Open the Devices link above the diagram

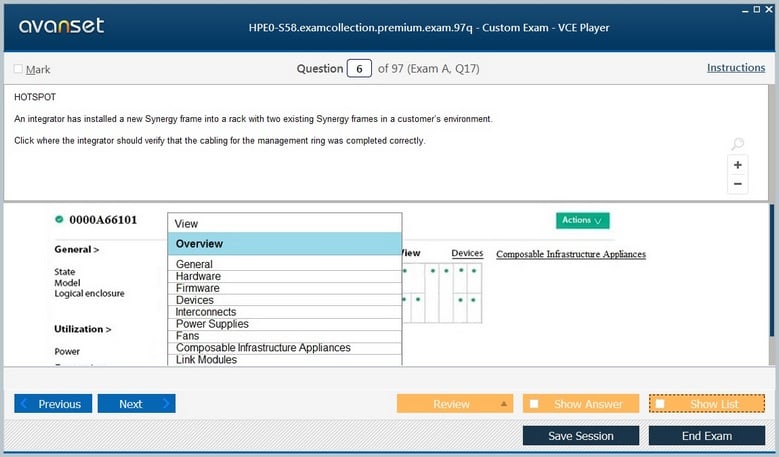pos(467,253)
